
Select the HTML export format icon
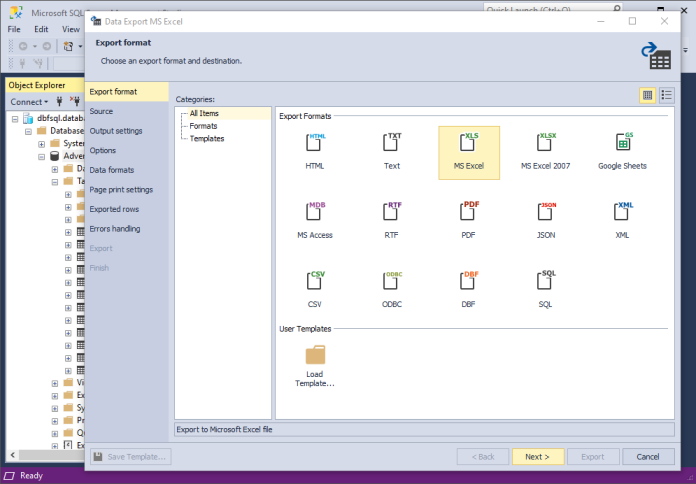click(x=315, y=152)
